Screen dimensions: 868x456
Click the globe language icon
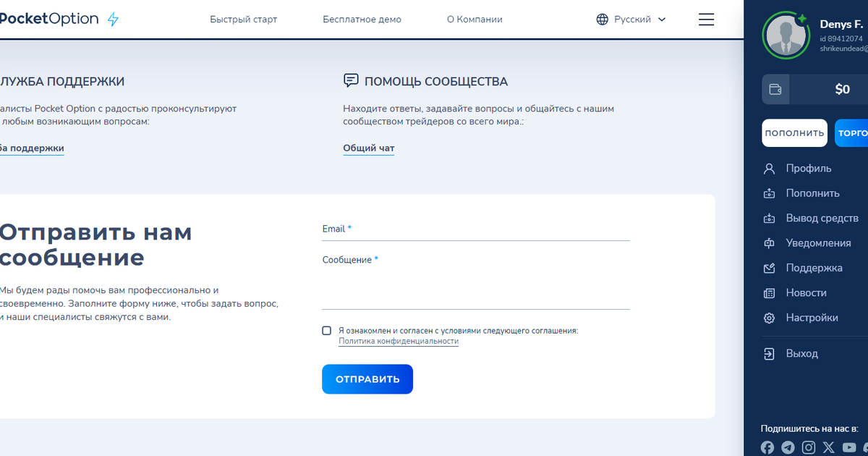tap(603, 20)
